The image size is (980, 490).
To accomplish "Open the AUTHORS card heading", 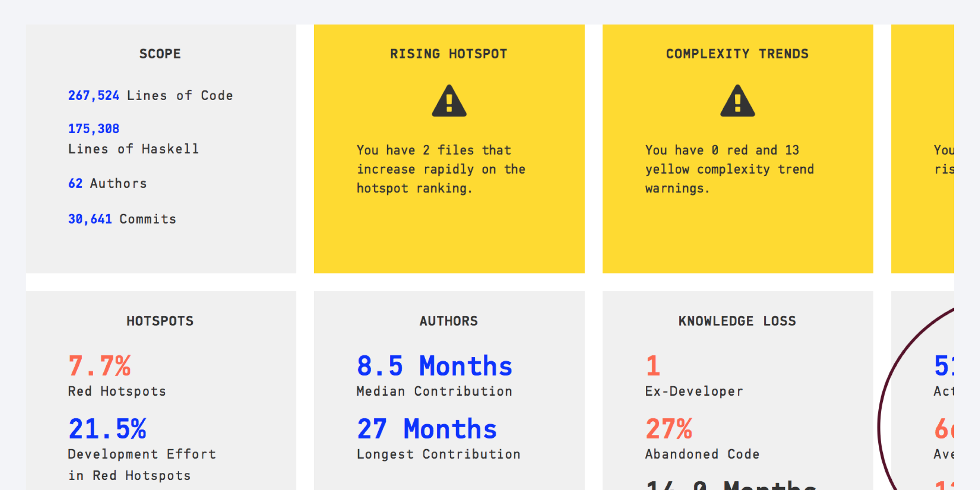I will (449, 321).
